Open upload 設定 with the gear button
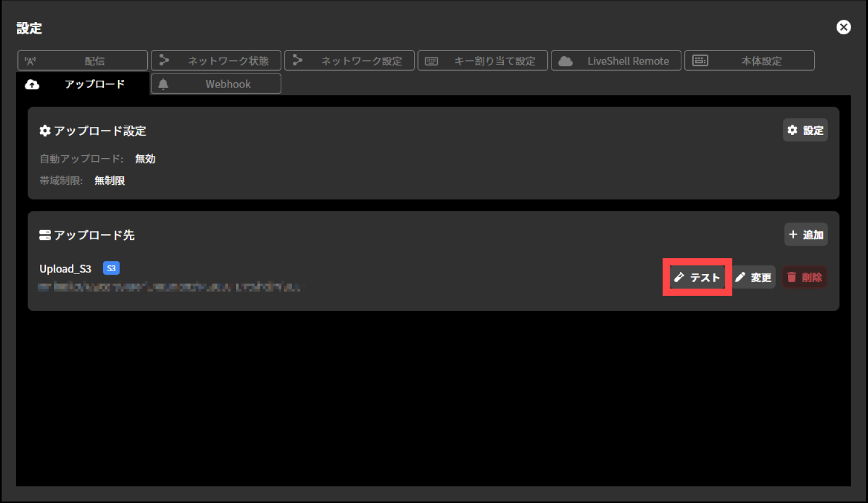868x503 pixels. click(805, 130)
